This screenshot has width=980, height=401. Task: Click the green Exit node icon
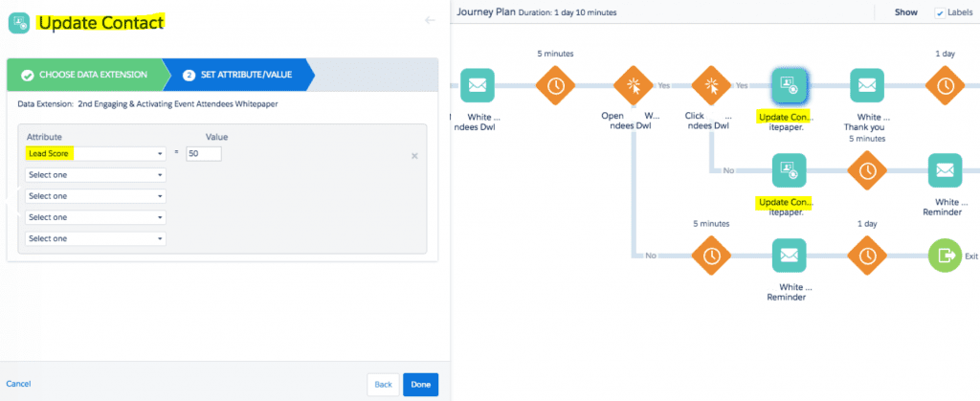coord(945,256)
